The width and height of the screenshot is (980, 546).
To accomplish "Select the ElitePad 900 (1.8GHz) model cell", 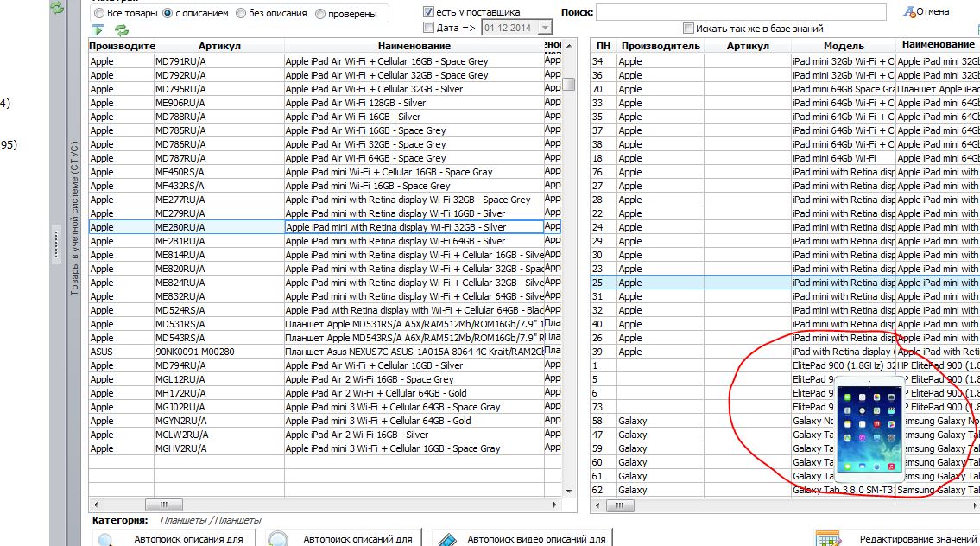I will click(x=843, y=365).
